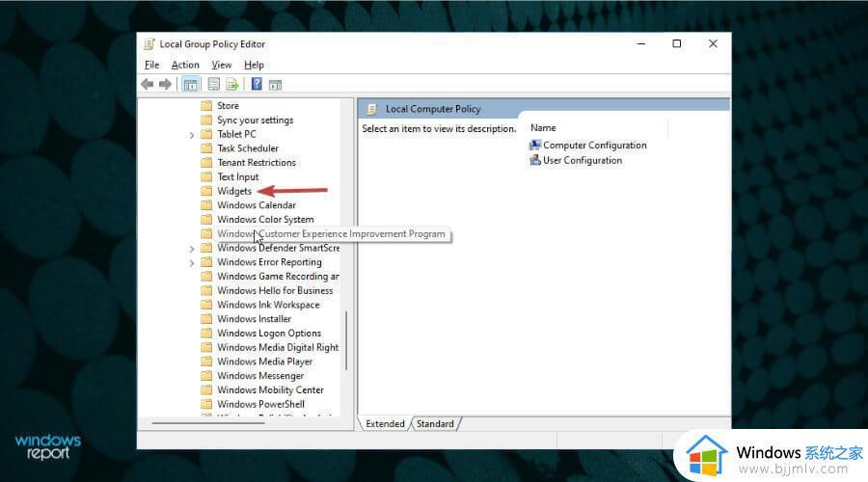Screen dimensions: 868x482
Task: Click the Windows Installer folder icon
Action: click(x=206, y=319)
